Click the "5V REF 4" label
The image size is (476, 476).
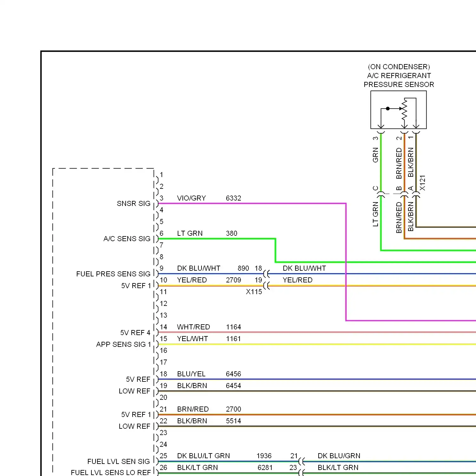click(x=135, y=333)
